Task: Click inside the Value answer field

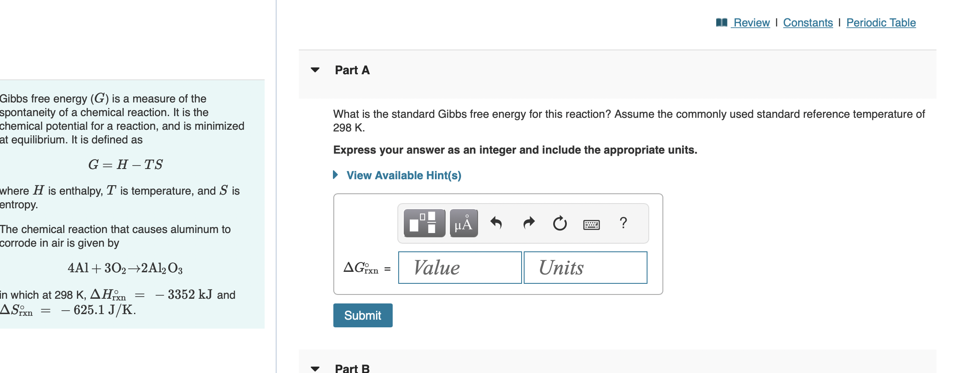Action: point(460,268)
